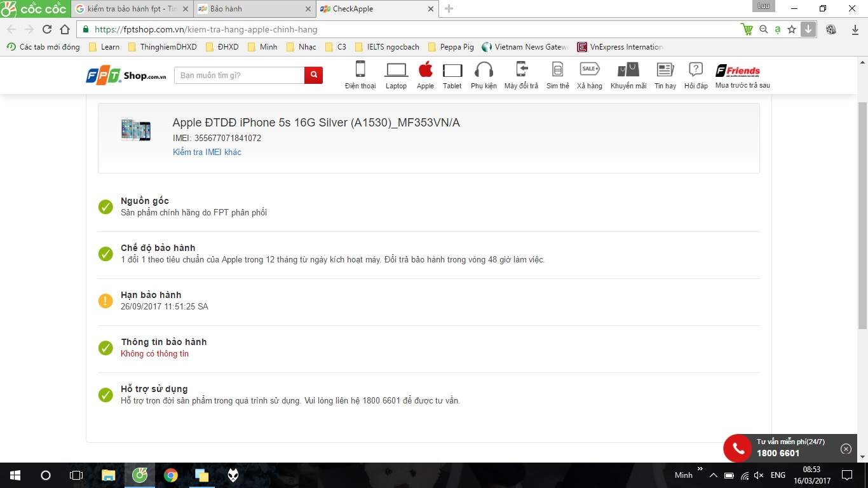
Task: Click the Không có thông tin red text
Action: (x=154, y=353)
